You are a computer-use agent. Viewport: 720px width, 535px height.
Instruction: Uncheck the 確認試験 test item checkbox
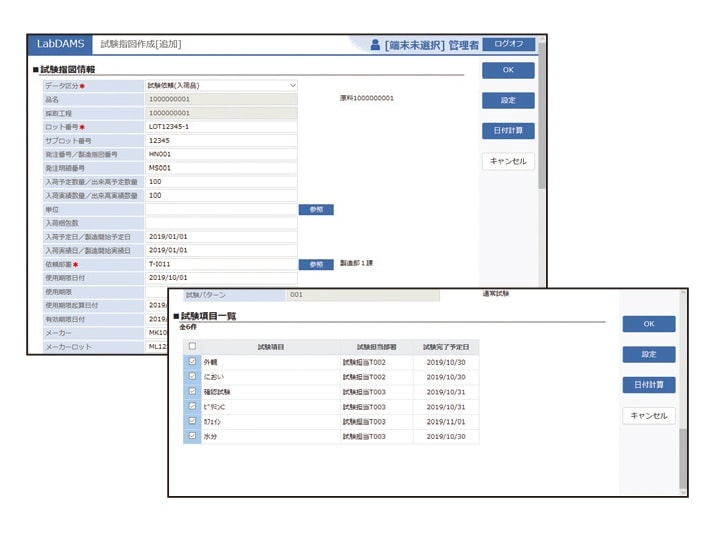tap(193, 392)
